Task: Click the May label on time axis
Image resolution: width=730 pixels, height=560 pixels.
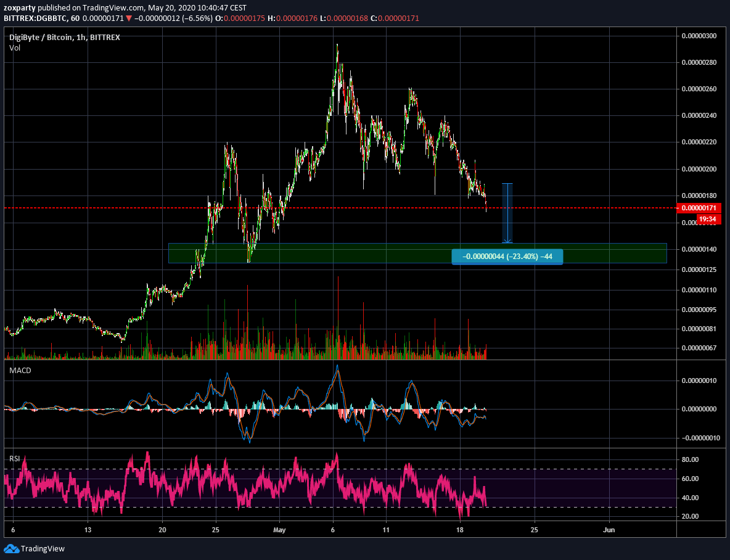Action: [x=279, y=530]
